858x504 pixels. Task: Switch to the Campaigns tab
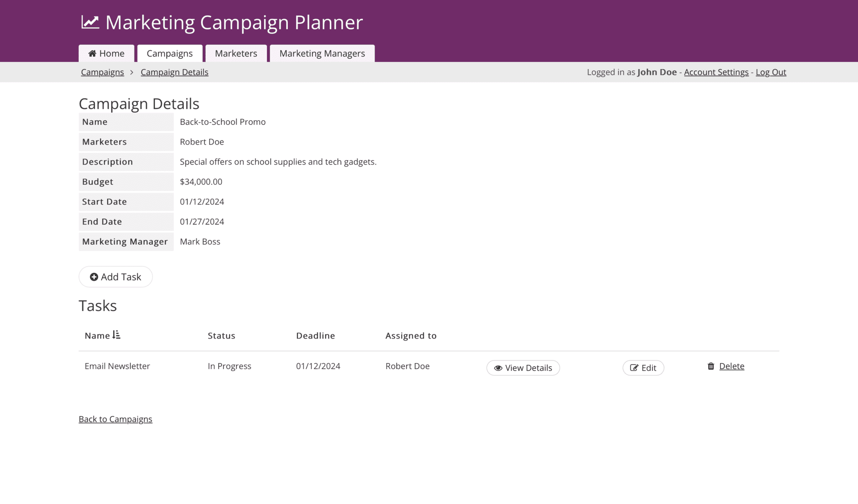[170, 53]
